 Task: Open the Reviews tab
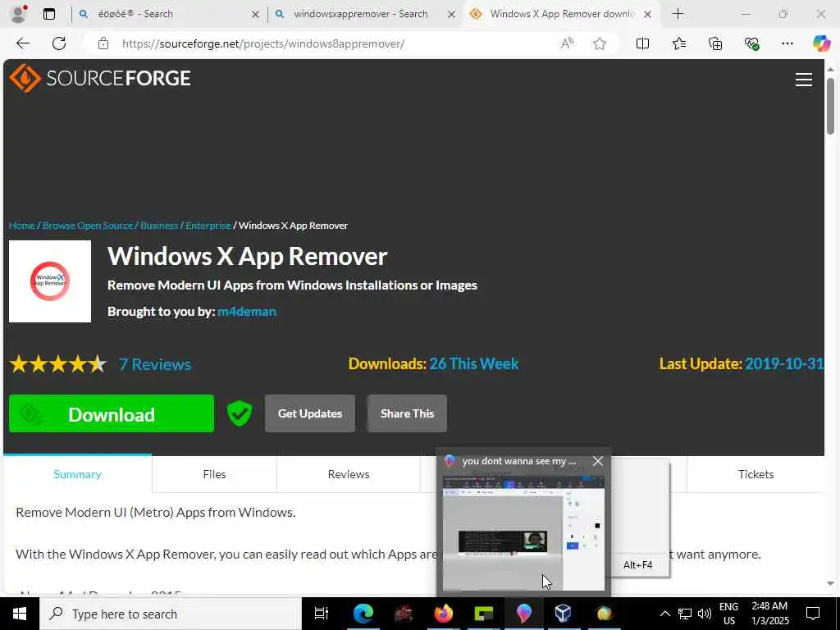[348, 474]
